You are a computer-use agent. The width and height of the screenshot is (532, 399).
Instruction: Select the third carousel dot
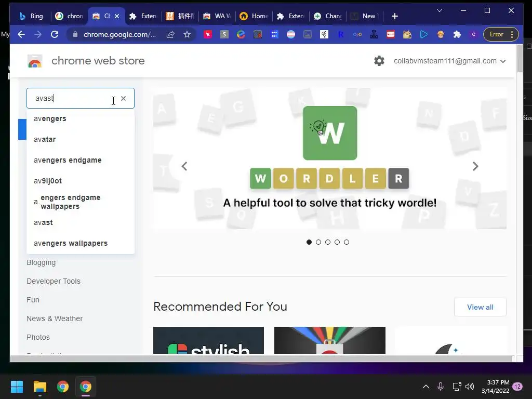coord(328,242)
